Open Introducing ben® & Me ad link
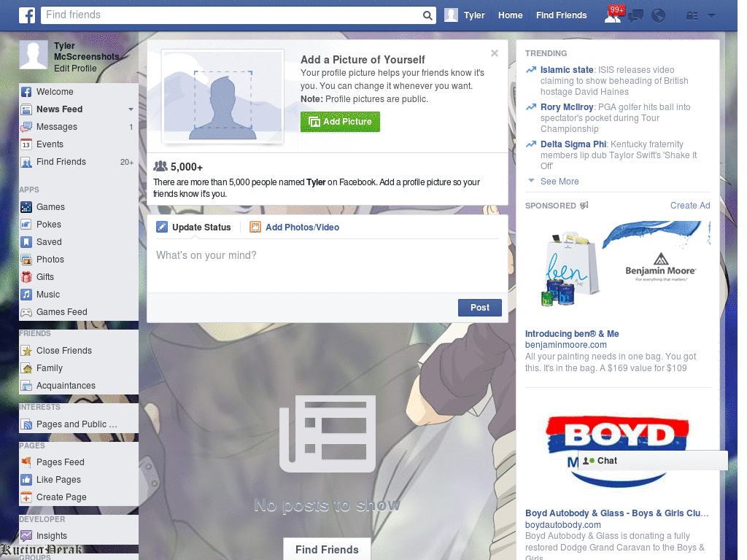 pyautogui.click(x=572, y=334)
